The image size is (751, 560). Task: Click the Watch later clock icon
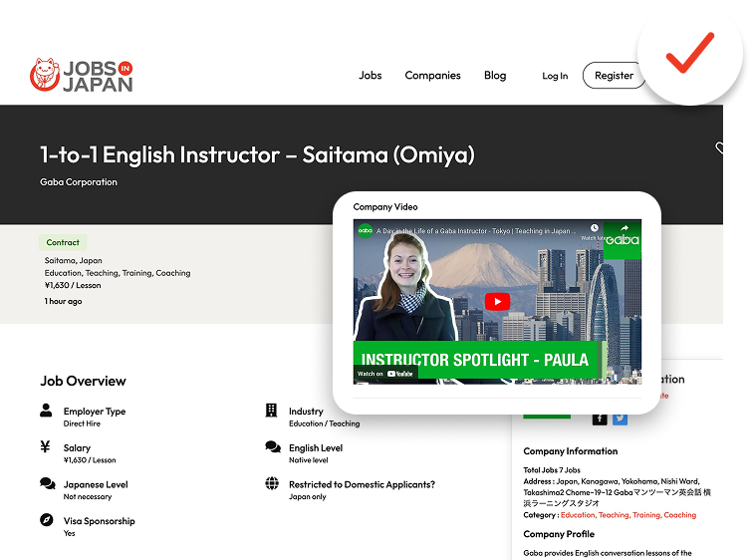(x=594, y=228)
